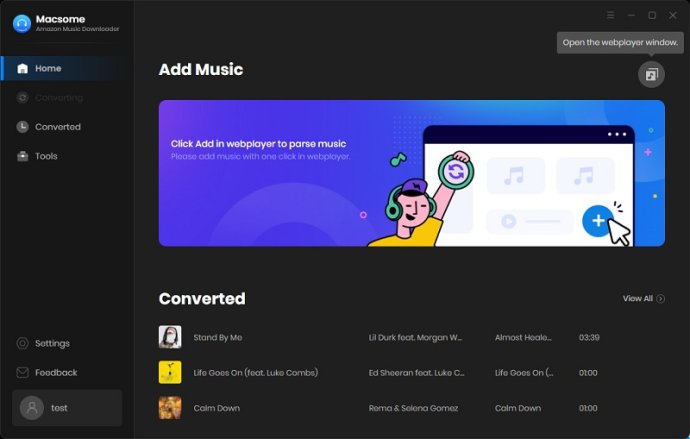Click the Feedback envelope icon

point(22,373)
